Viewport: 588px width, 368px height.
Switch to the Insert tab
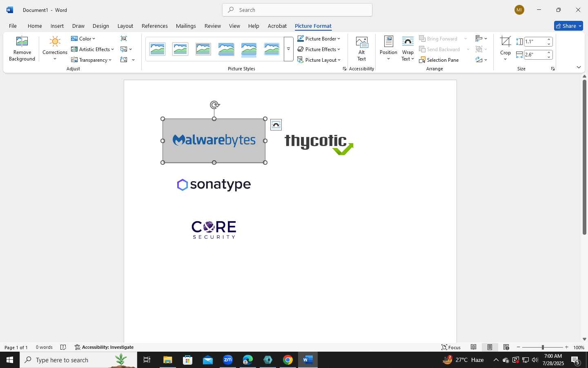(x=57, y=26)
